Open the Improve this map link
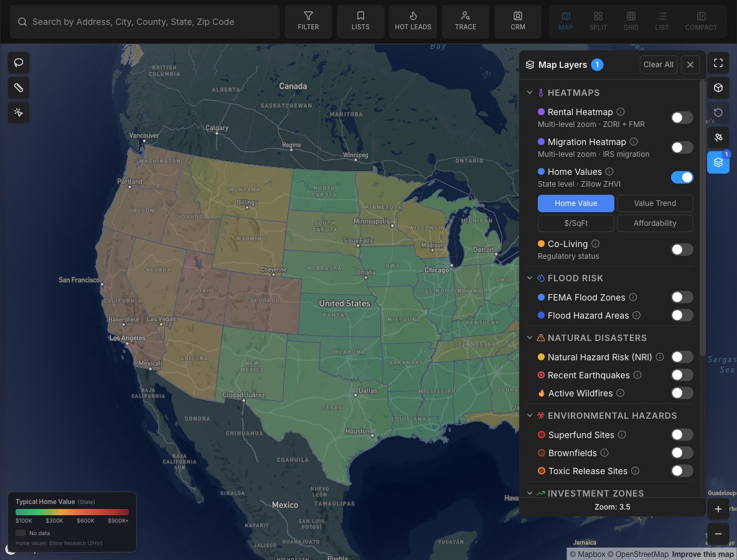Screen dimensions: 737x560 click(703, 554)
